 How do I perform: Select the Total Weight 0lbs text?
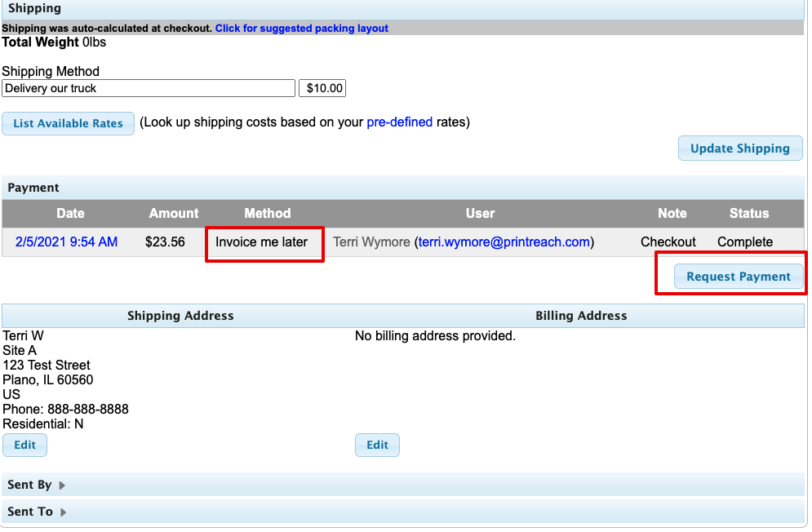coord(54,42)
